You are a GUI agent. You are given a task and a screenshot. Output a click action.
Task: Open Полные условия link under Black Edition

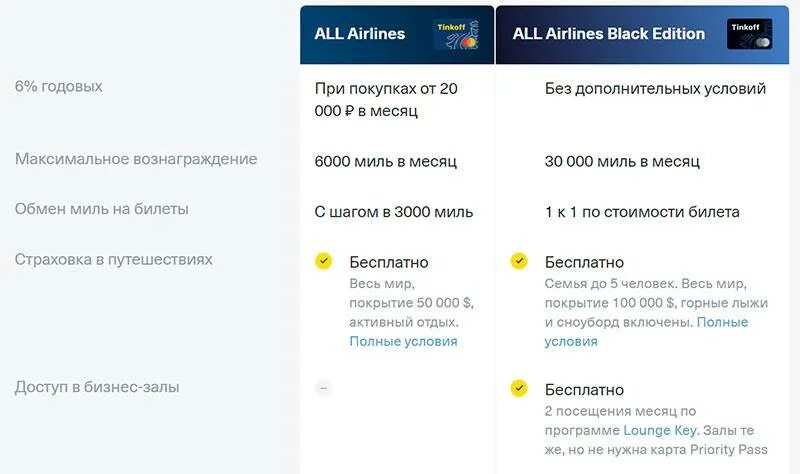tap(722, 322)
